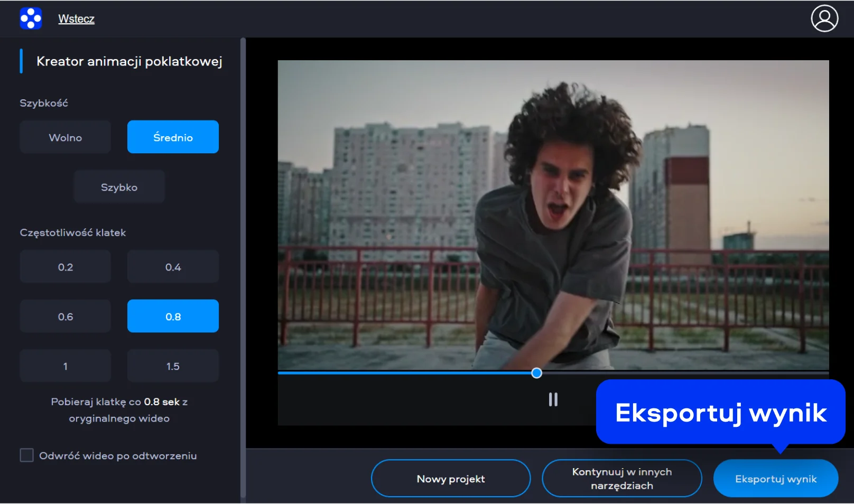Set frame rate to 1.5
The width and height of the screenshot is (854, 504).
173,366
